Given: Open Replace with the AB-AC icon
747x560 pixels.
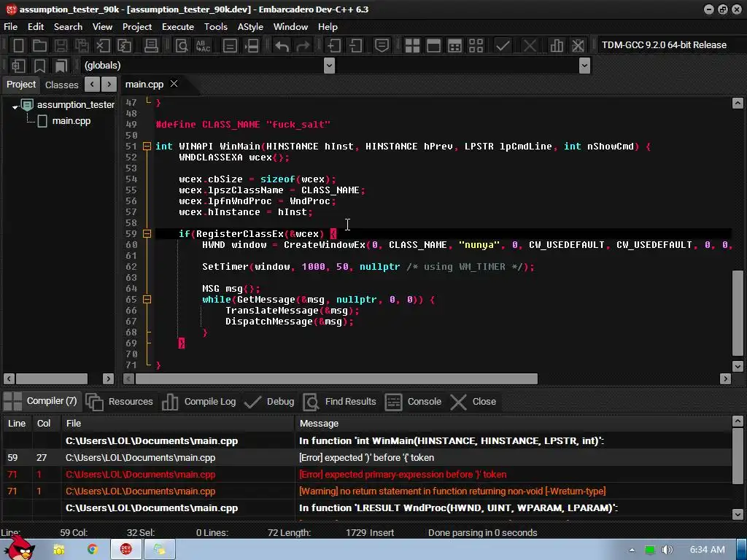Looking at the screenshot, I should pos(203,46).
